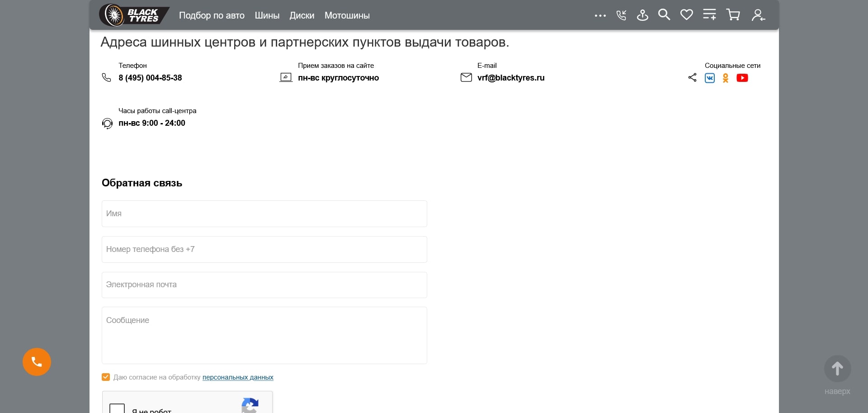Click the Black Tyres logo
The height and width of the screenshot is (413, 868).
coord(133,15)
